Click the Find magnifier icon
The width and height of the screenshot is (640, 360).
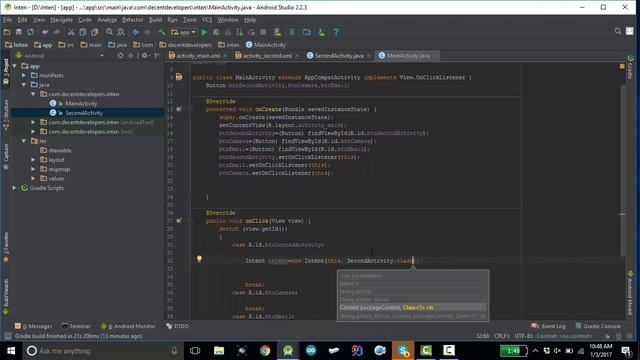109,32
